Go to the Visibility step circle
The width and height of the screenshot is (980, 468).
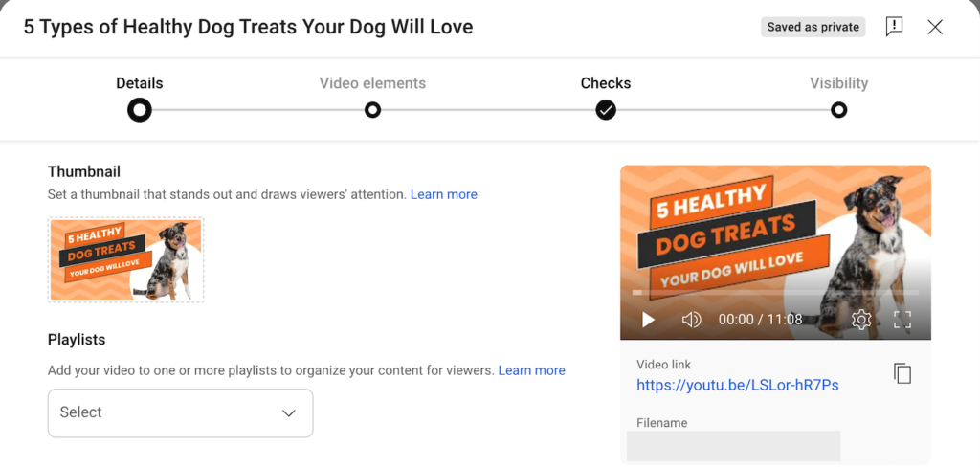click(x=838, y=110)
